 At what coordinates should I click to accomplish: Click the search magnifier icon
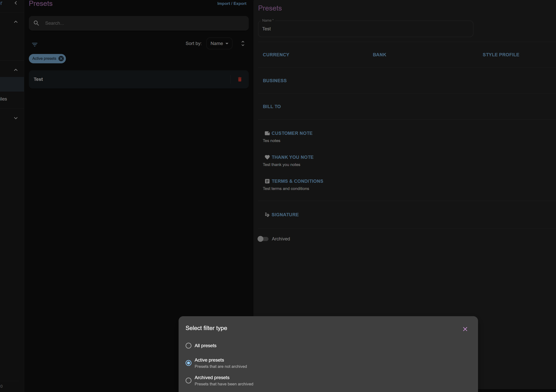point(36,23)
